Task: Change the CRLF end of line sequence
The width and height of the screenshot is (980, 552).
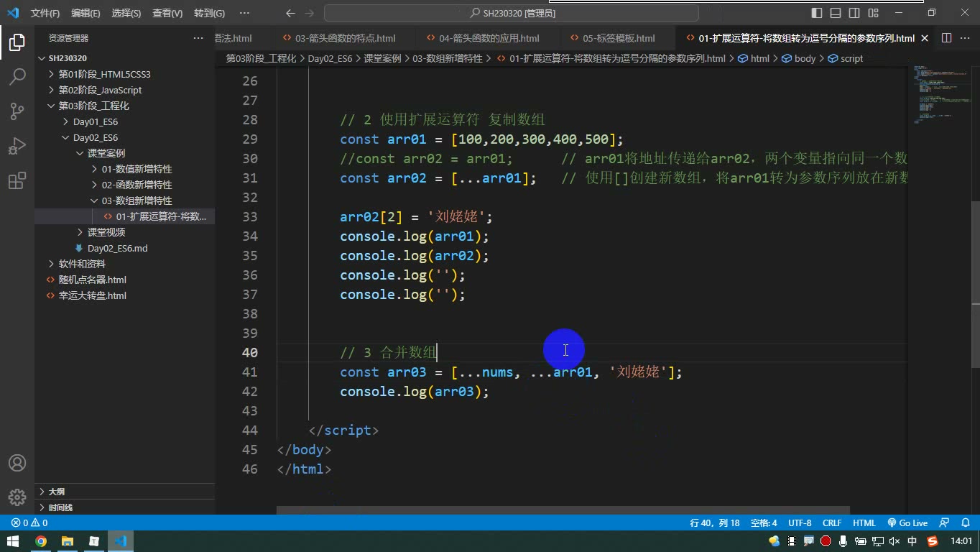Action: click(832, 523)
